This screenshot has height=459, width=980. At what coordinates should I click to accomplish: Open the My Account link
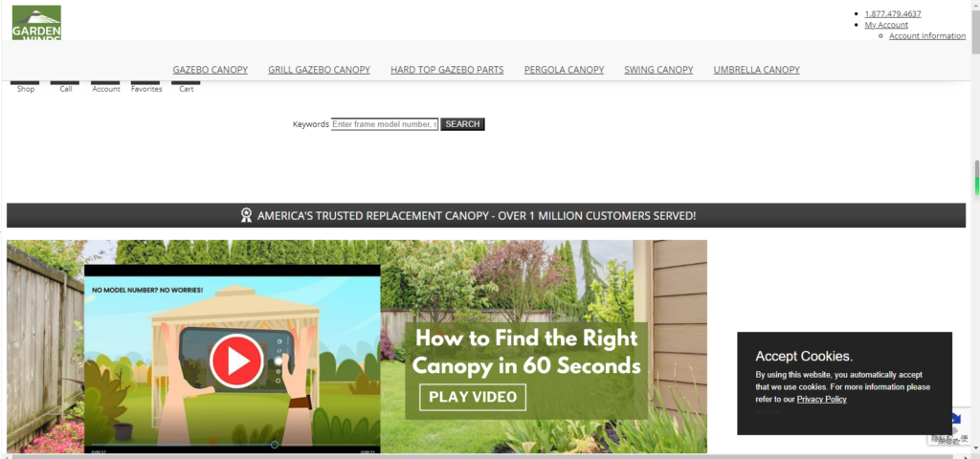886,25
